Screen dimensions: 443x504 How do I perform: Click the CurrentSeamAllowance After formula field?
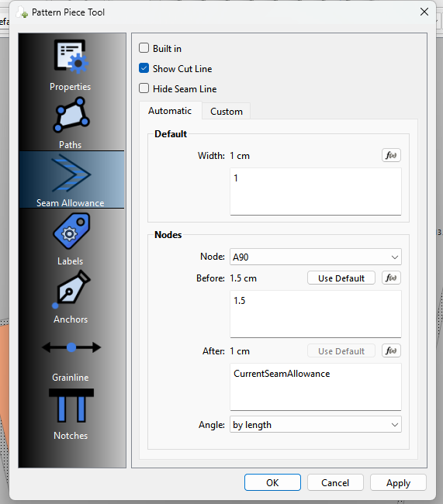pyautogui.click(x=316, y=387)
